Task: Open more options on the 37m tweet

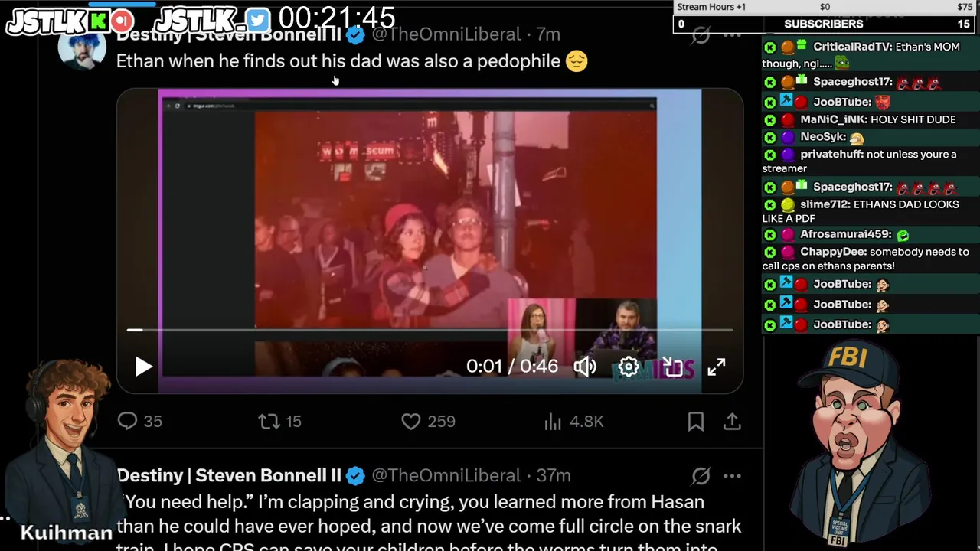Action: [x=733, y=476]
